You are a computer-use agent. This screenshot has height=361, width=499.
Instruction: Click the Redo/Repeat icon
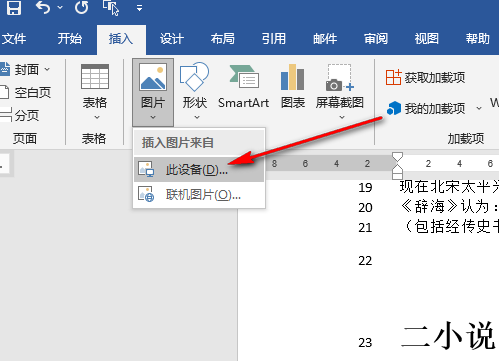81,7
